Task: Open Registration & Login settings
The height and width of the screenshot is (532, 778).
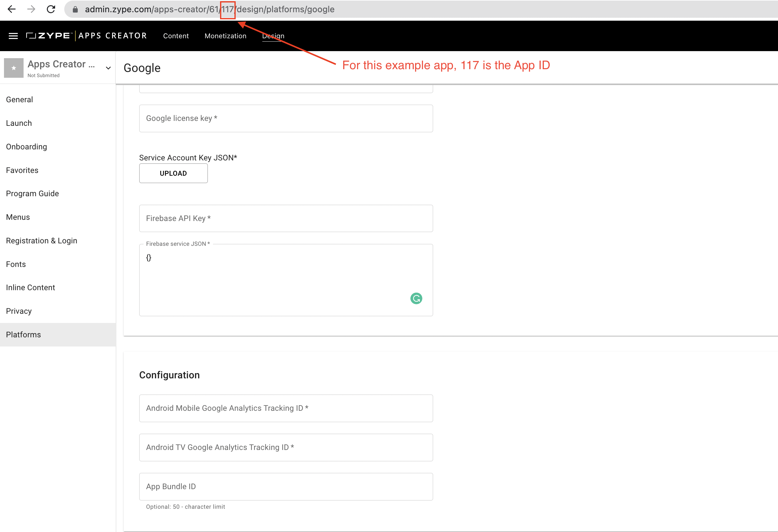Action: [58, 241]
